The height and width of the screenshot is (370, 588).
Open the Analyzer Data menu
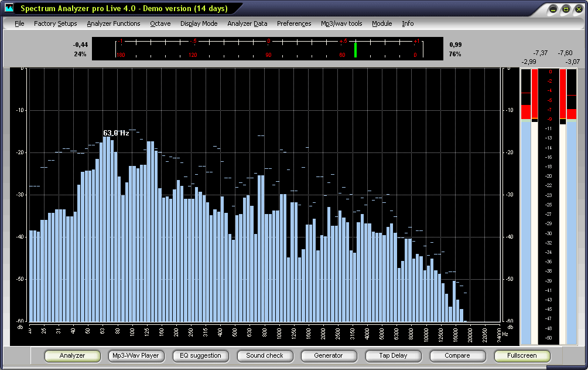point(248,23)
